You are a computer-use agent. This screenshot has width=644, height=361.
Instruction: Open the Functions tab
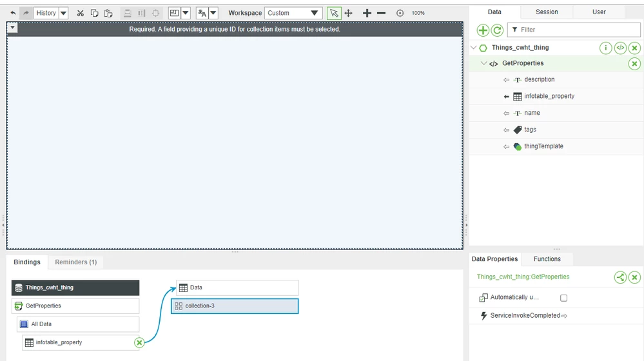(x=547, y=259)
